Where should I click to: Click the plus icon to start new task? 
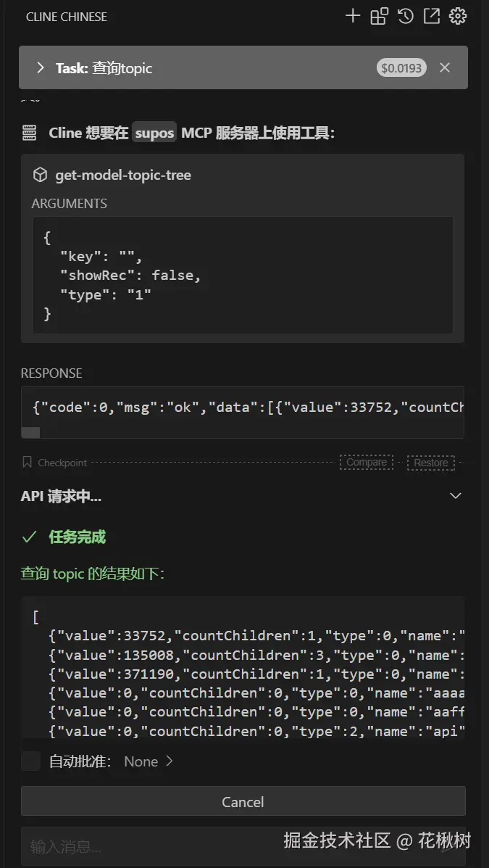pos(353,16)
